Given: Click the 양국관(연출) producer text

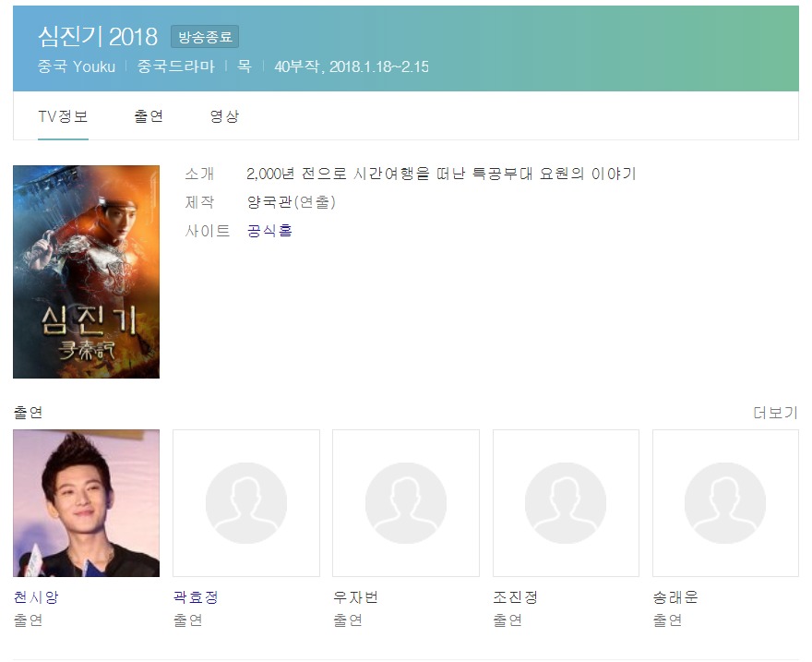Looking at the screenshot, I should 292,202.
